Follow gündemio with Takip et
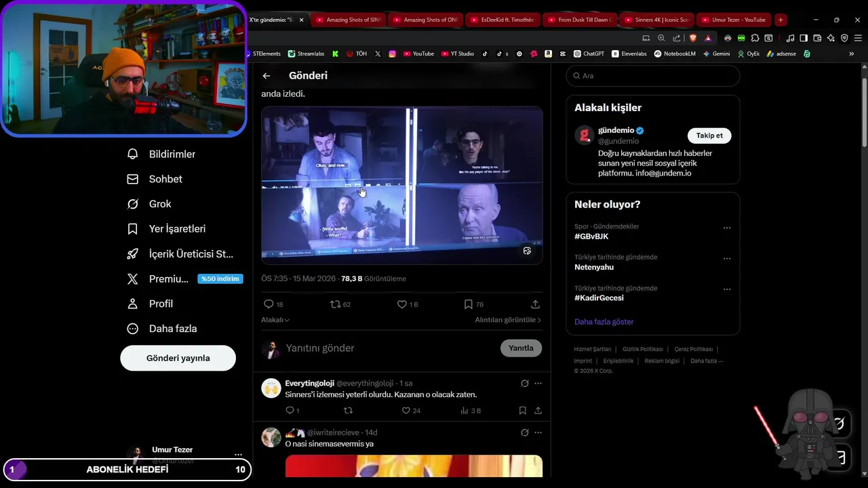 (709, 136)
